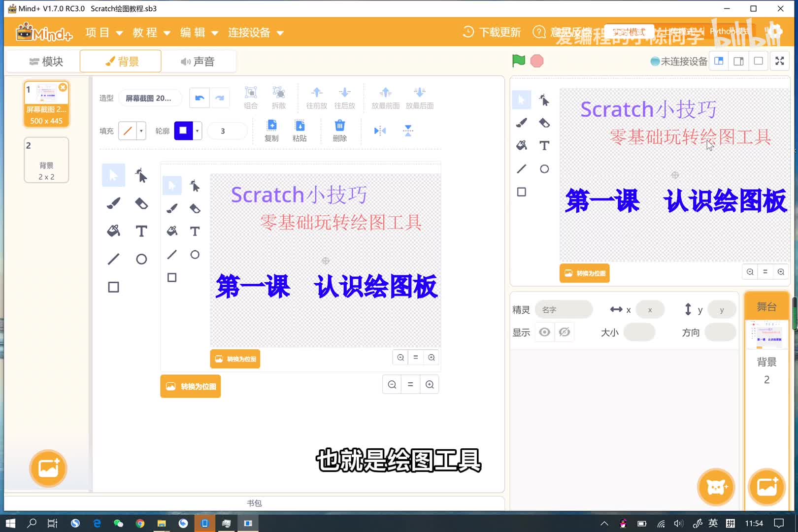Screen dimensions: 798x532
Task: Click 下载更新 in the top bar
Action: click(492, 33)
